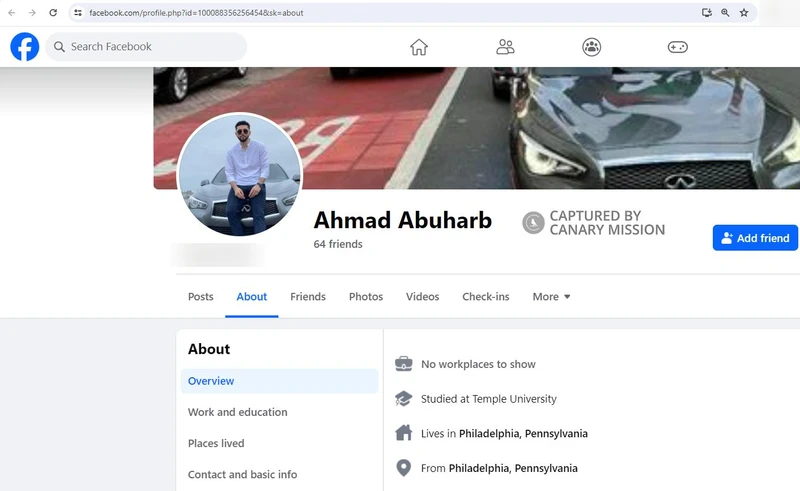
Task: Click the browser address bar URL
Action: (196, 13)
